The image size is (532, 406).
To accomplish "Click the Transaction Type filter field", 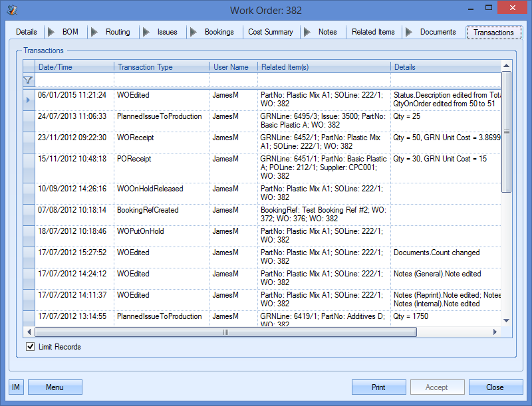I will coord(162,80).
